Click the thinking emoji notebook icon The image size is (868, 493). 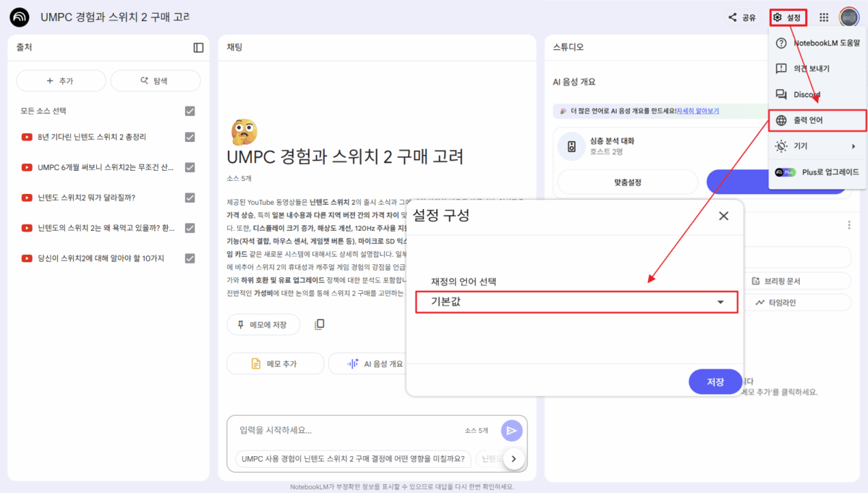click(x=243, y=132)
